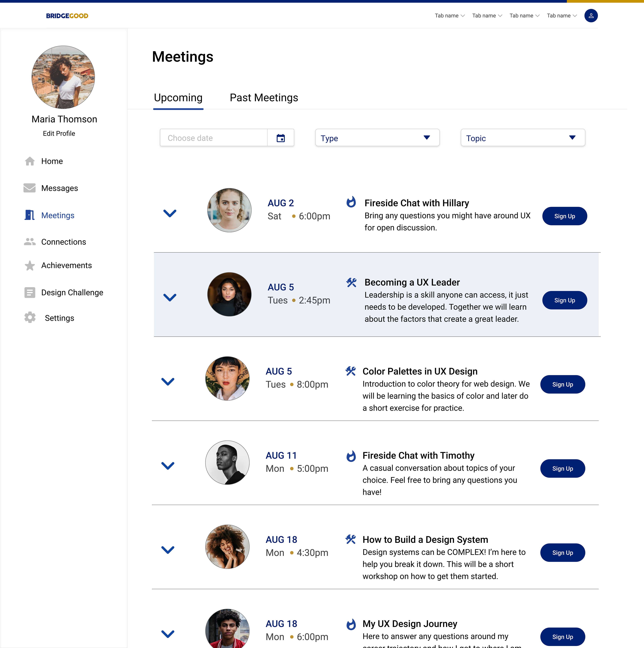Open the Topic dropdown filter
644x648 pixels.
pyautogui.click(x=523, y=138)
